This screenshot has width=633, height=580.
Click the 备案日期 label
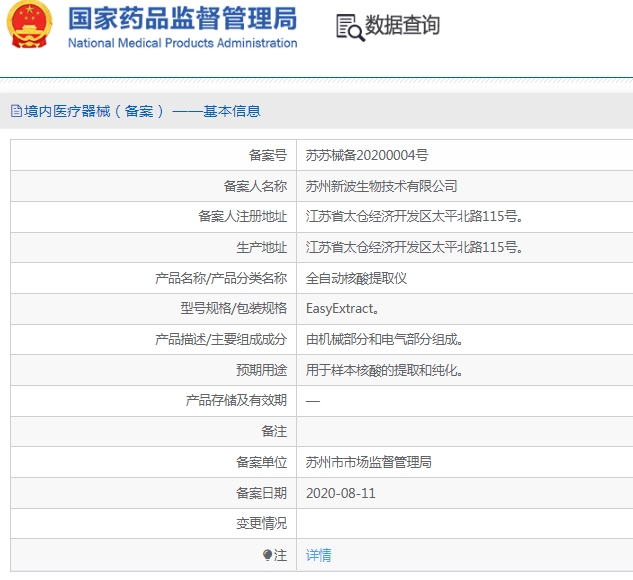click(262, 493)
